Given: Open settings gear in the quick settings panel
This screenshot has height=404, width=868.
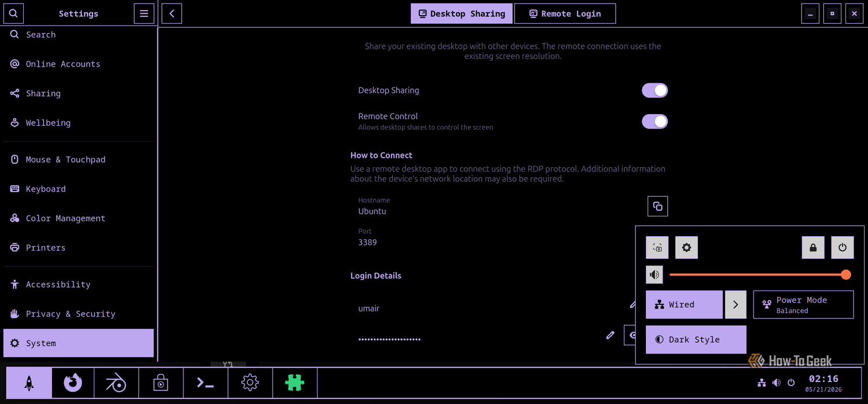Looking at the screenshot, I should coord(686,248).
